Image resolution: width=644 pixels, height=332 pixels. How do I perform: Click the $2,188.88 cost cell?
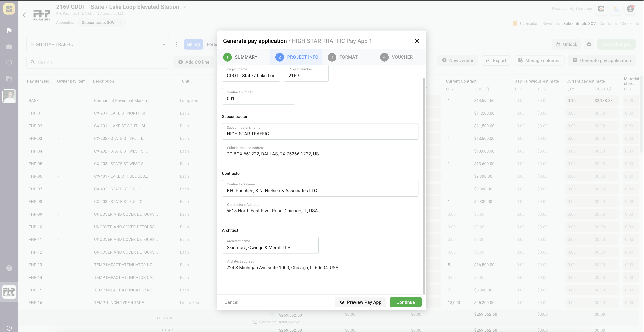point(605,100)
